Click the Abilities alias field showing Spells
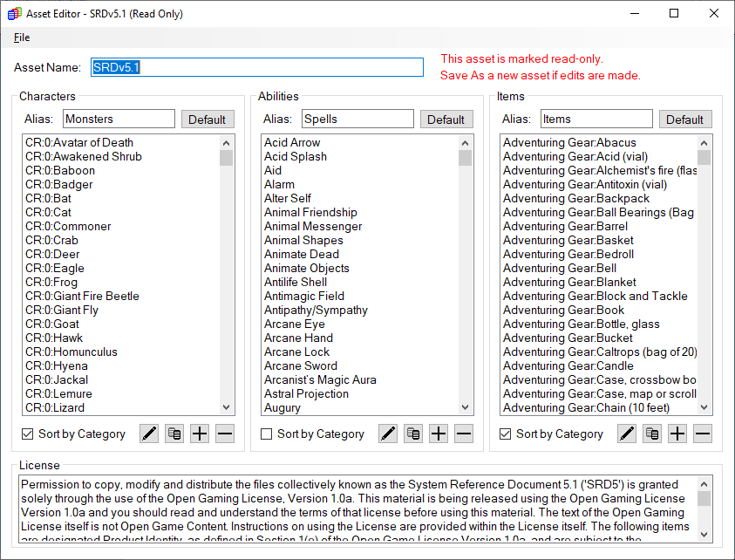Image resolution: width=735 pixels, height=560 pixels. point(357,120)
